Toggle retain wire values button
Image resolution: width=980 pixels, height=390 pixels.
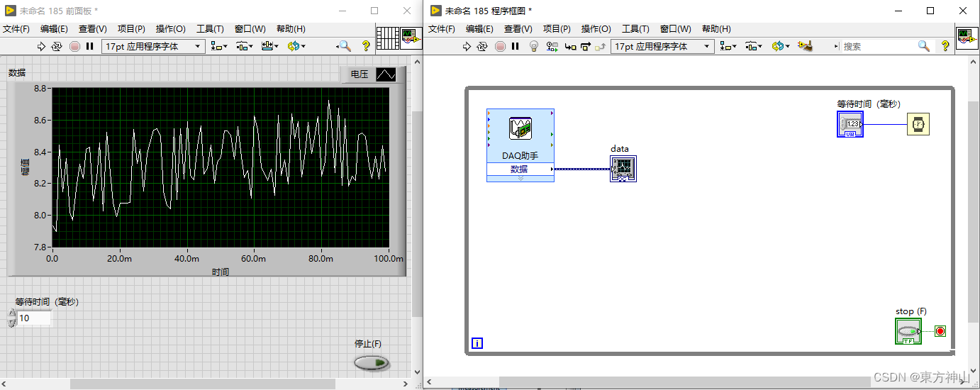click(x=552, y=46)
